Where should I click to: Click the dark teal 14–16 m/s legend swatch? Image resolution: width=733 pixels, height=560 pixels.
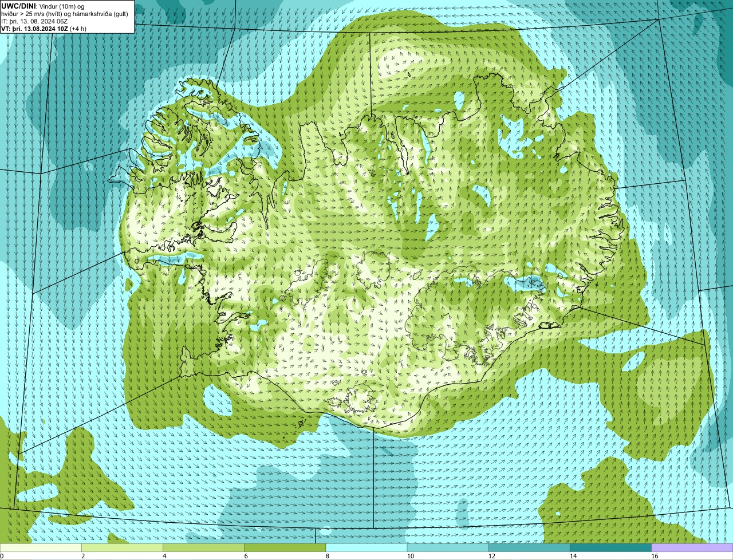click(611, 548)
